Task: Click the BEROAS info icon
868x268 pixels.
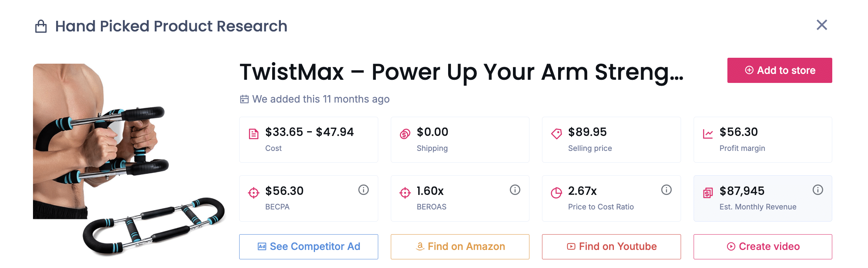Action: [515, 190]
